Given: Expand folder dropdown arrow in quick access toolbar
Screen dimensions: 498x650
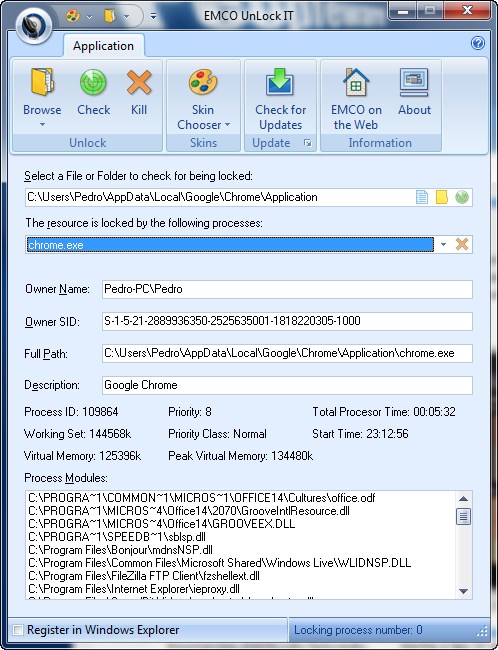Looking at the screenshot, I should pyautogui.click(x=126, y=17).
